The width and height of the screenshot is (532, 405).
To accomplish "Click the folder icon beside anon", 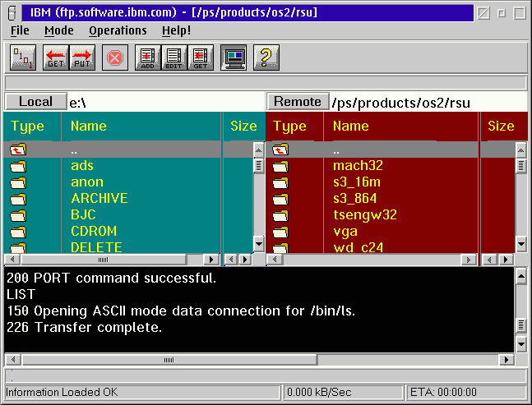I will point(18,182).
